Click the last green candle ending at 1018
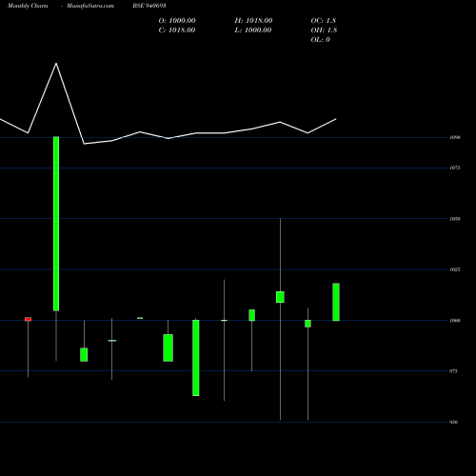 coord(336,302)
